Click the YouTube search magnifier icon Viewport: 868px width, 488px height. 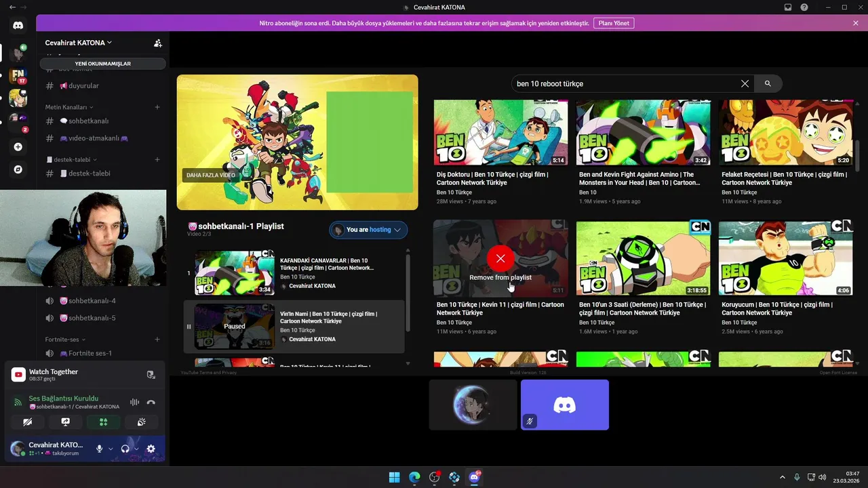tap(768, 83)
